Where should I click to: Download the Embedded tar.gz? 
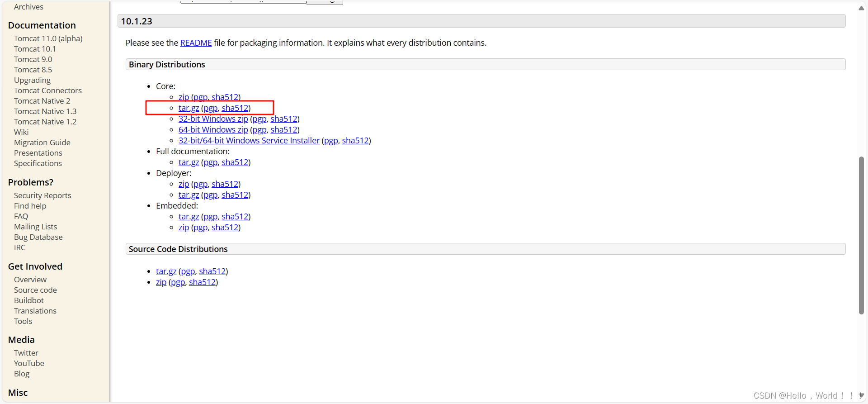point(189,217)
